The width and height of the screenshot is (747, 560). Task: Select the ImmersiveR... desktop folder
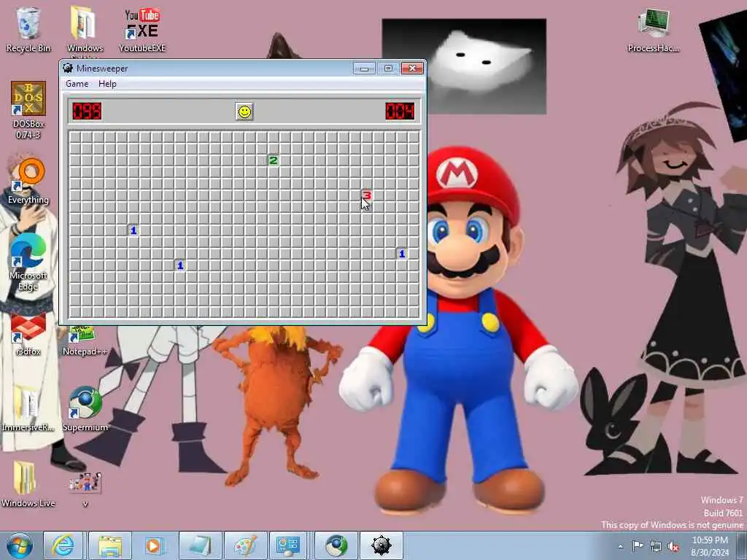[x=28, y=408]
